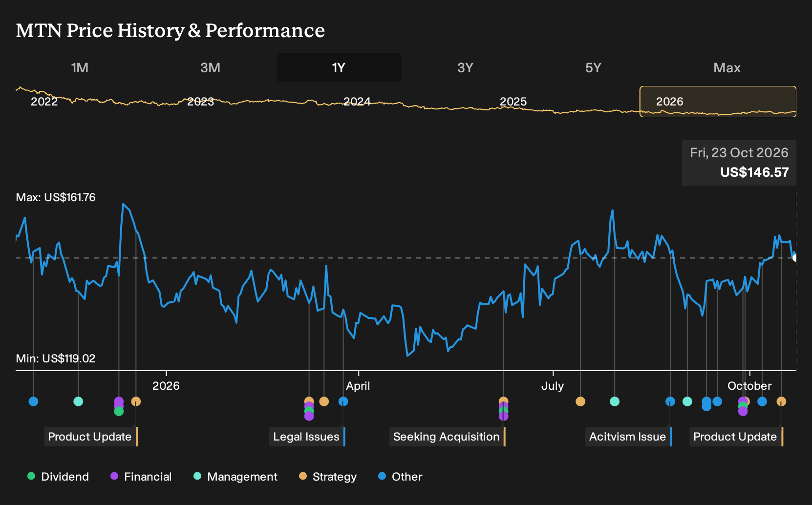Choose the 5Y time range

pyautogui.click(x=593, y=68)
